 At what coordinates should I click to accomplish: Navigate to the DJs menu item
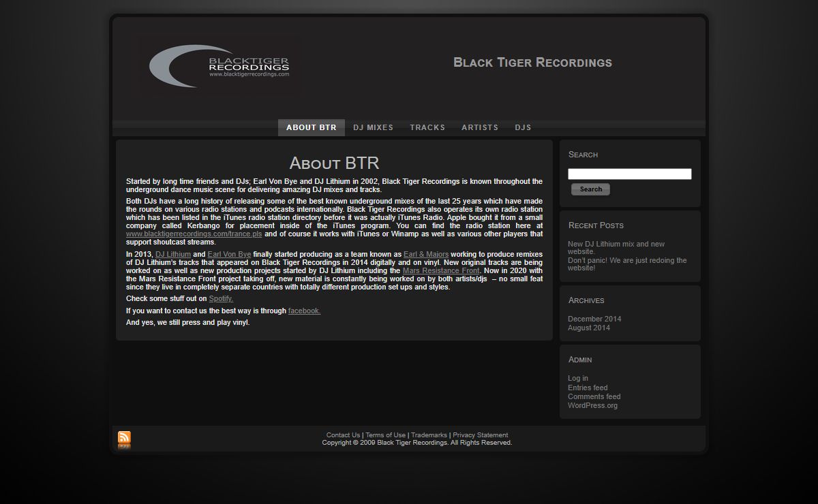click(523, 127)
